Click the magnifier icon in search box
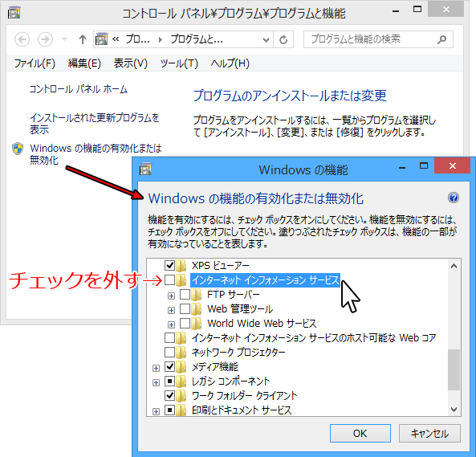 [442, 39]
